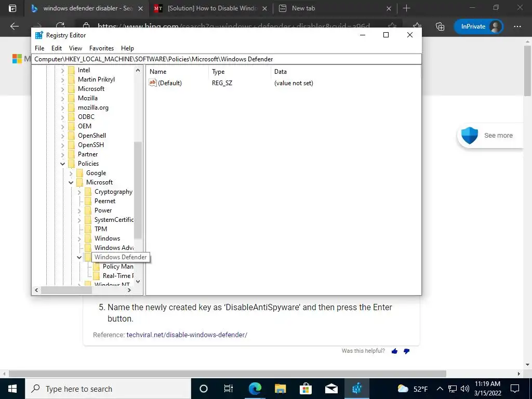Click the taskbar search box
532x399 pixels.
(108, 389)
